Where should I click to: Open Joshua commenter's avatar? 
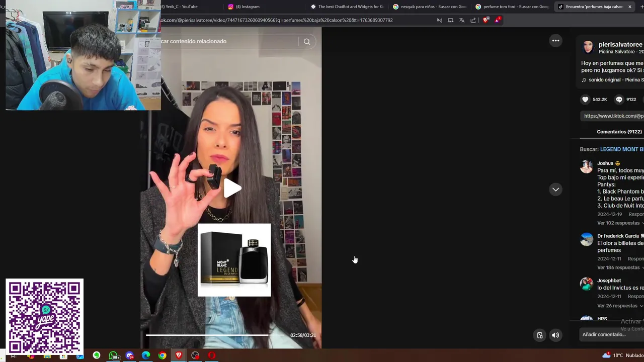tap(586, 166)
